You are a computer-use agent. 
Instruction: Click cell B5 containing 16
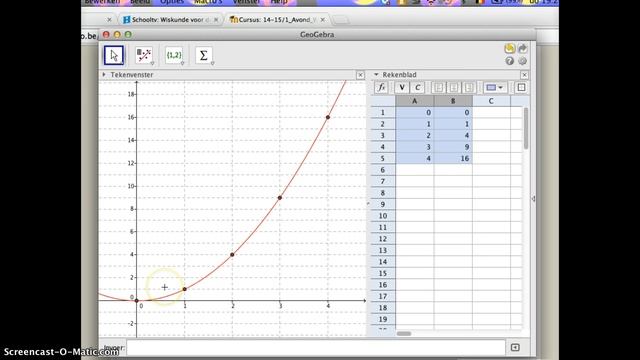tap(453, 158)
